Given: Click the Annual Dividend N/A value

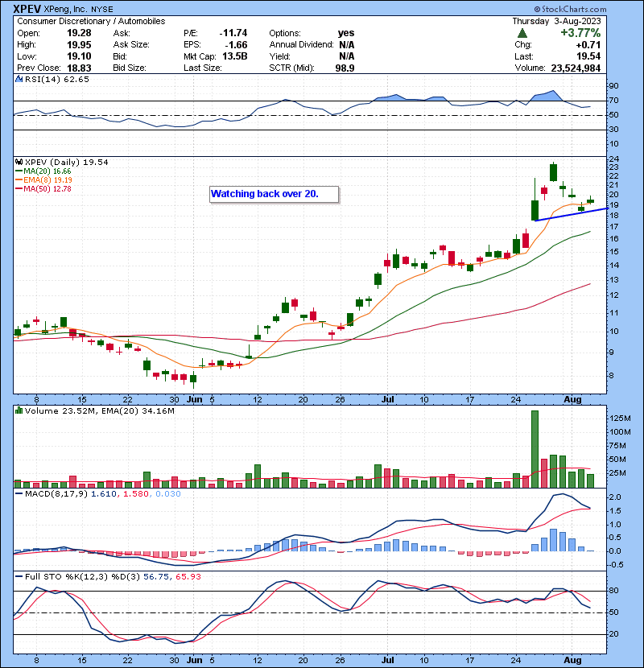Looking at the screenshot, I should (x=346, y=45).
